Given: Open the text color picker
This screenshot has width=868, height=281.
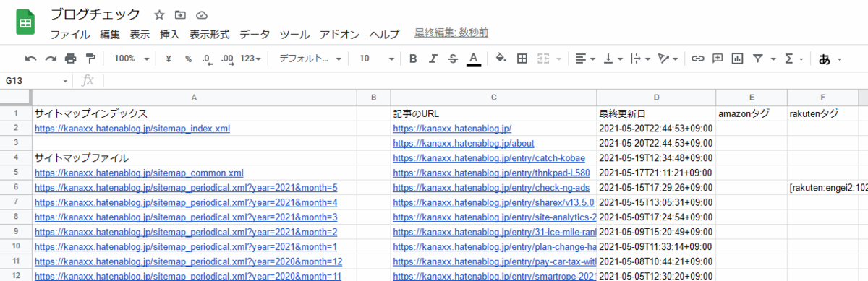Looking at the screenshot, I should click(x=474, y=59).
